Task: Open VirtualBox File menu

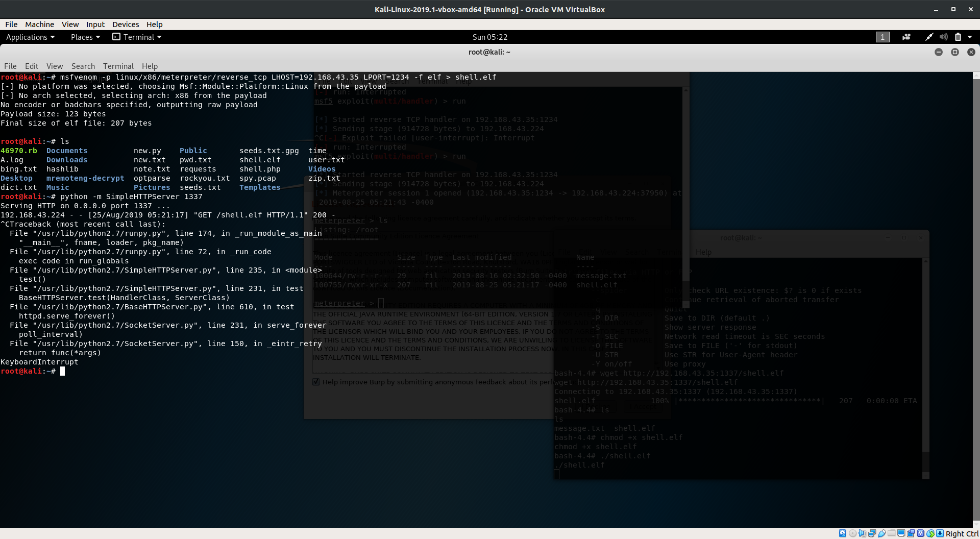Action: pyautogui.click(x=11, y=24)
